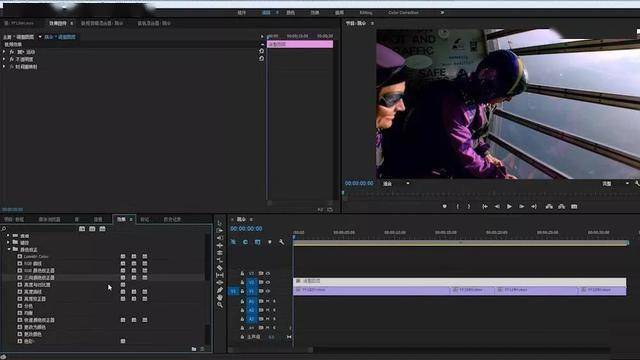
Task: Hide track V3 with eye icon
Action: [x=268, y=273]
